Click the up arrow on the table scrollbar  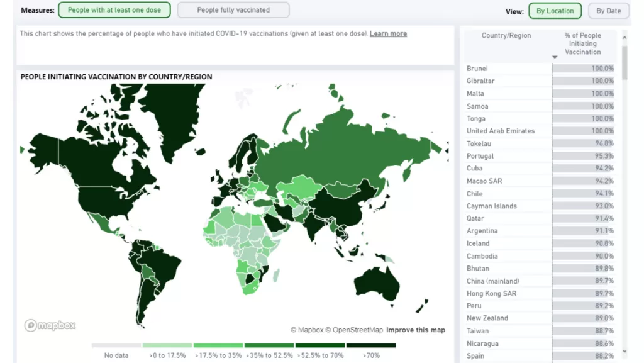(625, 37)
